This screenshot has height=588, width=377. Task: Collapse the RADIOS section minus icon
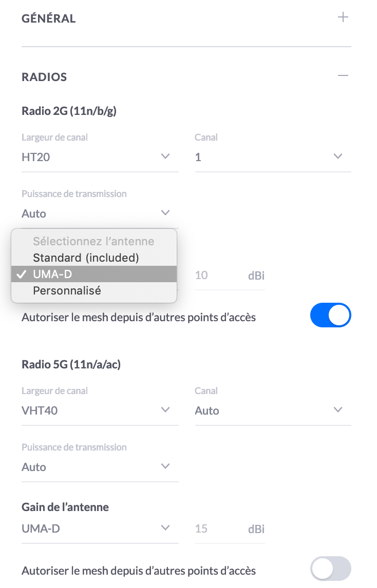point(343,76)
